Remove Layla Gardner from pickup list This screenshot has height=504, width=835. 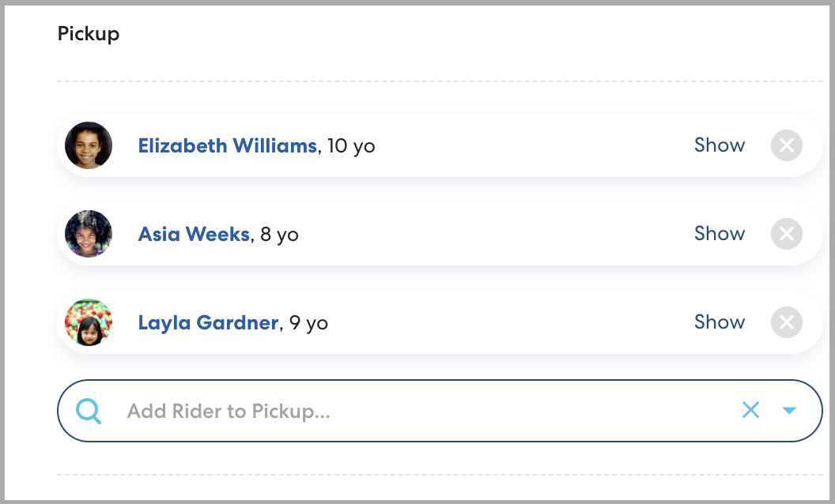tap(786, 322)
